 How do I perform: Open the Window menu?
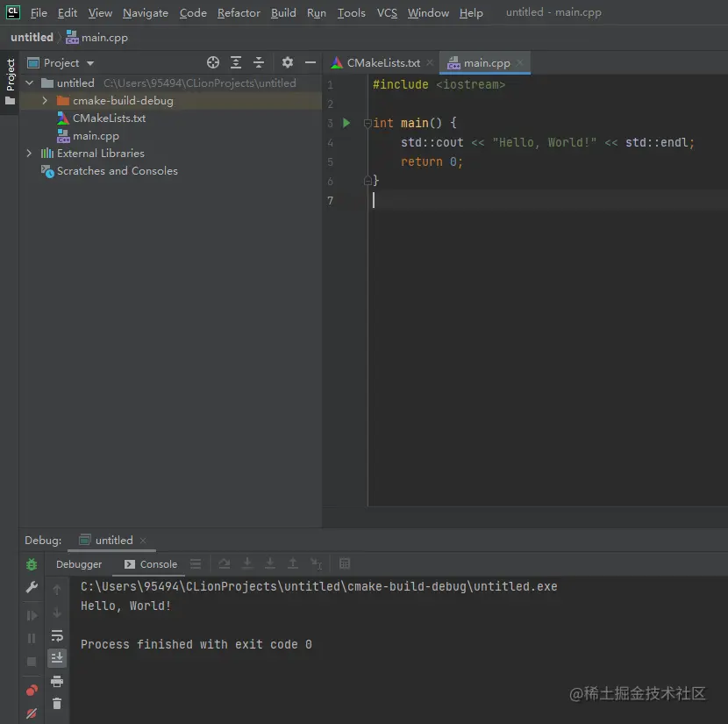tap(428, 13)
